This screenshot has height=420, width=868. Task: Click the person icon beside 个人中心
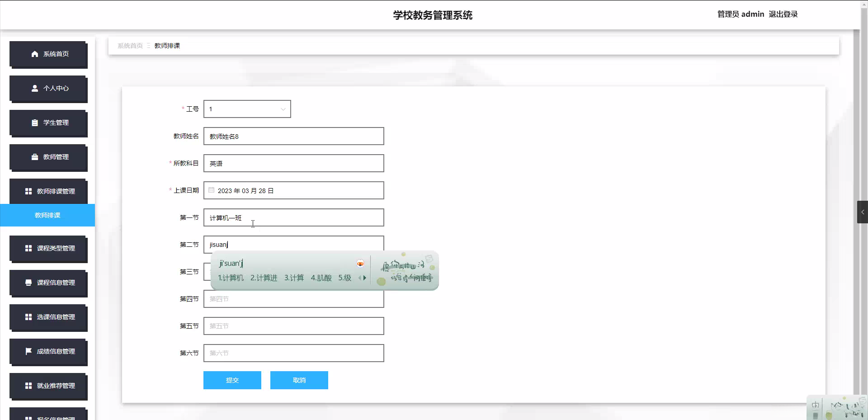35,88
